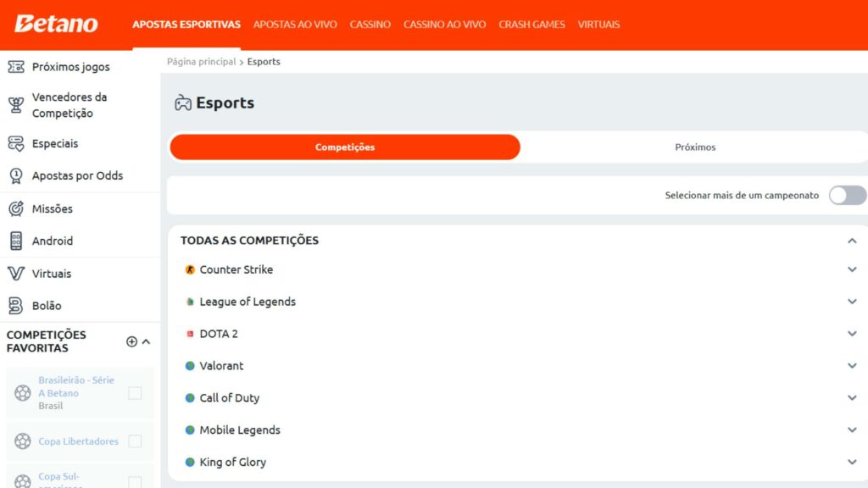This screenshot has width=868, height=488.
Task: Select the Valorant globe icon
Action: (x=190, y=366)
